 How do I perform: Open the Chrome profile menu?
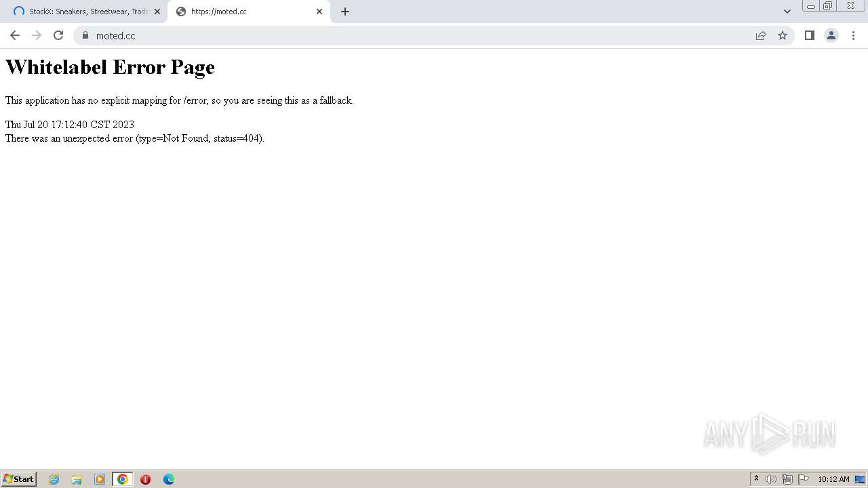click(x=831, y=35)
